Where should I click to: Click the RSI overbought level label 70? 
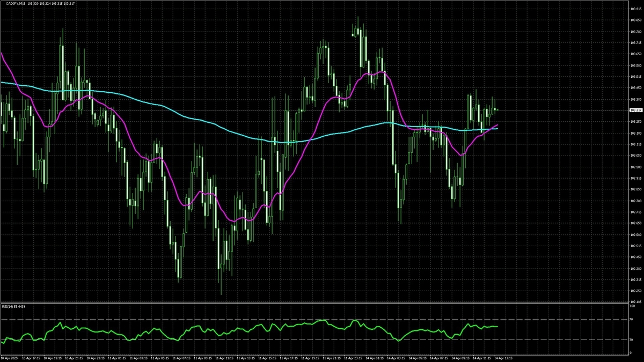(631, 320)
